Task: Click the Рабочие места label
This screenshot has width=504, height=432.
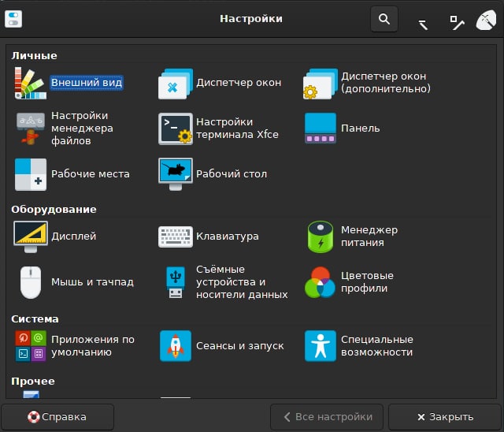Action: pyautogui.click(x=91, y=174)
